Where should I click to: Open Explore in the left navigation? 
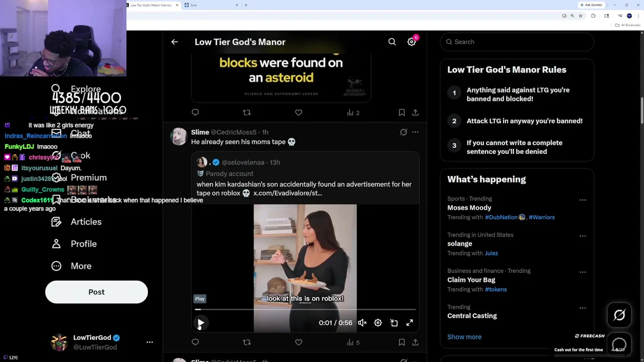point(76,89)
